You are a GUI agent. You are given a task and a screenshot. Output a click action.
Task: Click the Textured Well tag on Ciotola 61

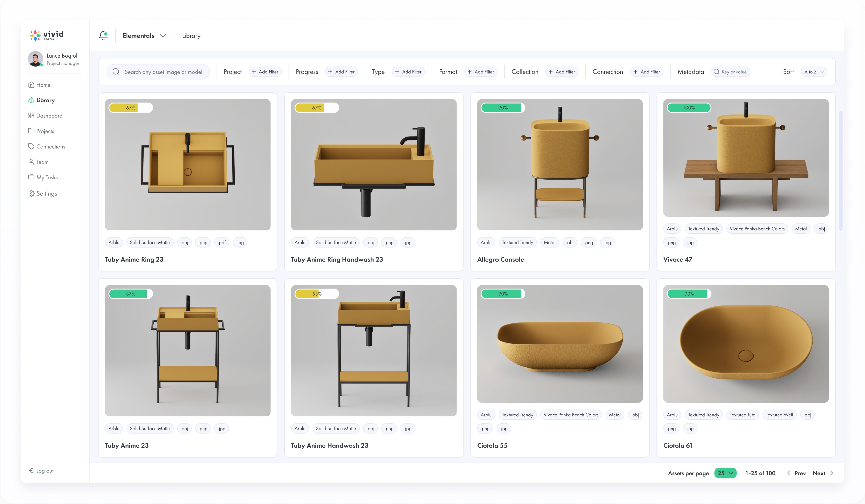[x=779, y=414]
